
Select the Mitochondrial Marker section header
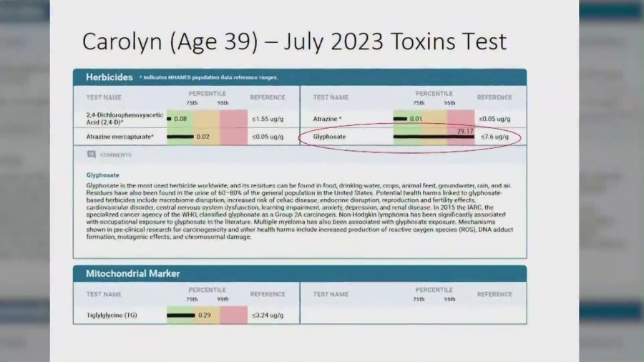(x=132, y=273)
